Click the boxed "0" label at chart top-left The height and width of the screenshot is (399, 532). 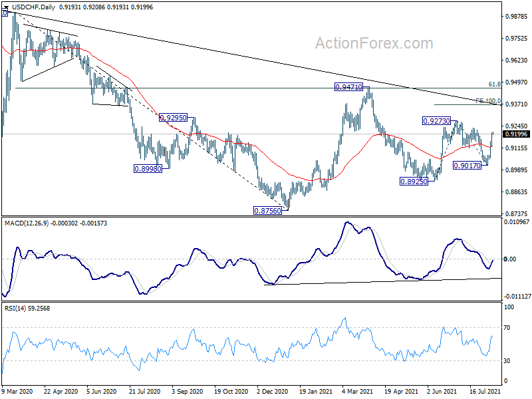pyautogui.click(x=5, y=13)
